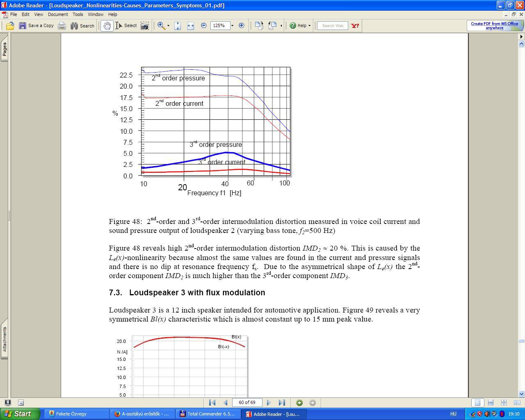Image resolution: width=525 pixels, height=420 pixels.
Task: Open a file with the folder icon
Action: coord(10,25)
